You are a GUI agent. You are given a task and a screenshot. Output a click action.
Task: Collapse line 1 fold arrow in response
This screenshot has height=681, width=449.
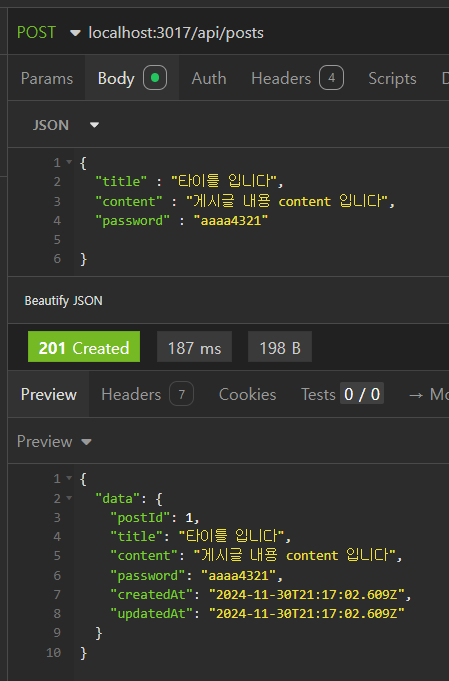(x=69, y=478)
